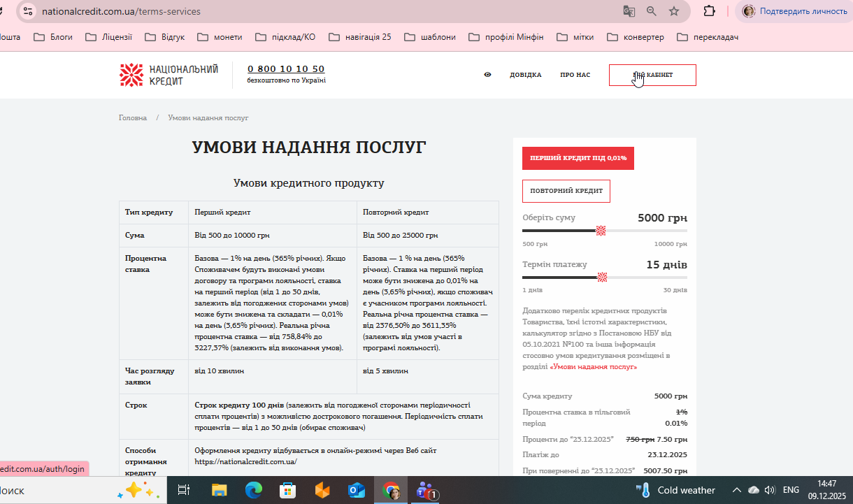Open the ПРО НАС menu item
The height and width of the screenshot is (504, 853).
tap(575, 75)
